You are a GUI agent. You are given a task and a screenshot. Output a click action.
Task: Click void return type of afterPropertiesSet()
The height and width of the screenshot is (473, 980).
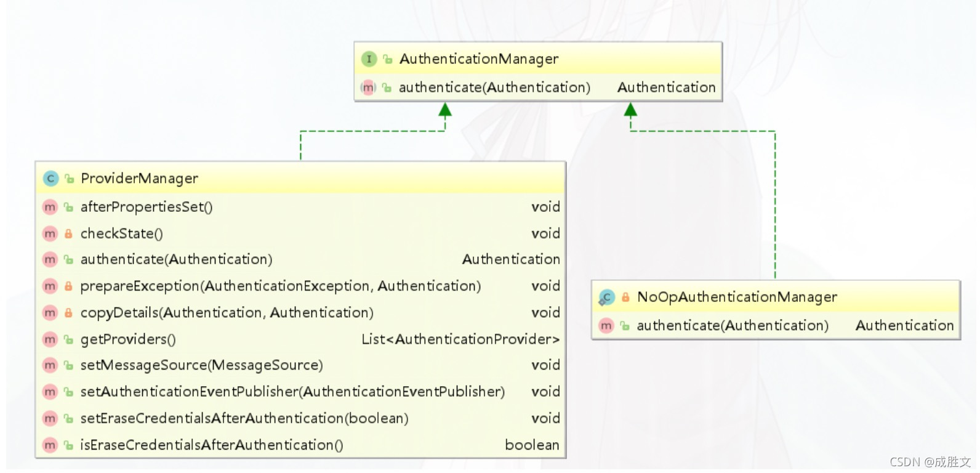click(x=546, y=207)
